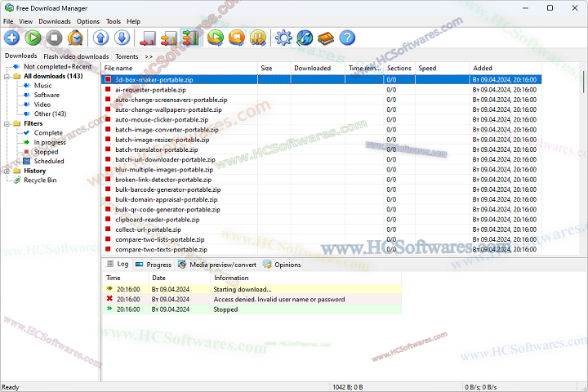Expand the History tree node
Image resolution: width=588 pixels, height=392 pixels.
tap(7, 171)
